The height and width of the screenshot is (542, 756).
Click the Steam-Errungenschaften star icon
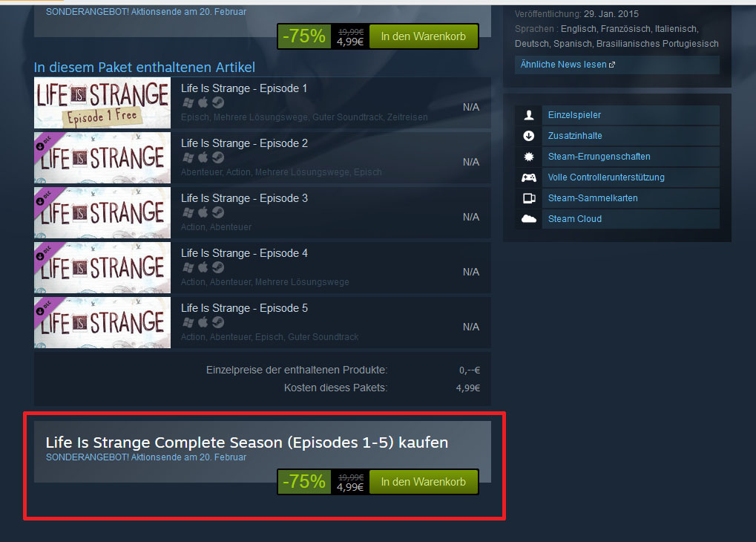pos(528,157)
